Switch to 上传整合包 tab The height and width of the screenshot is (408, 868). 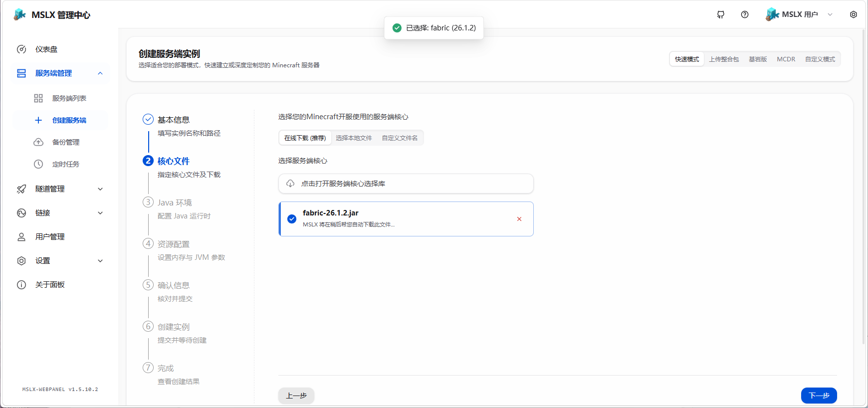[724, 59]
